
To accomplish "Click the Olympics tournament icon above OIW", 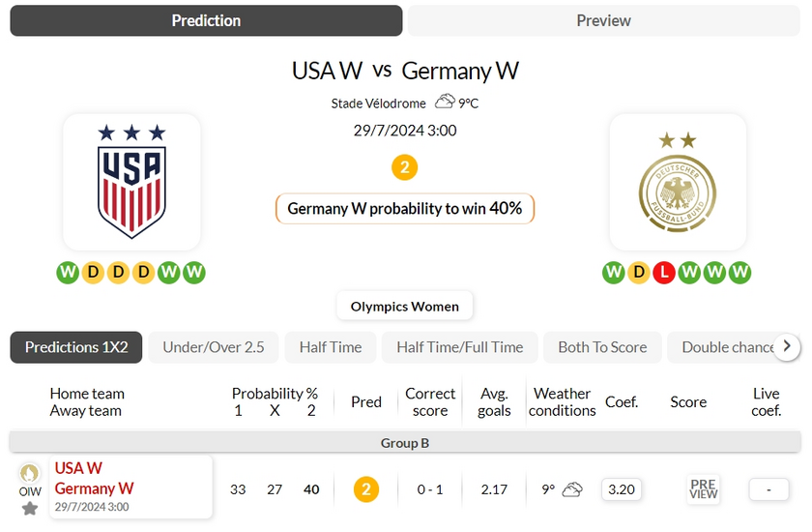I will click(x=30, y=473).
